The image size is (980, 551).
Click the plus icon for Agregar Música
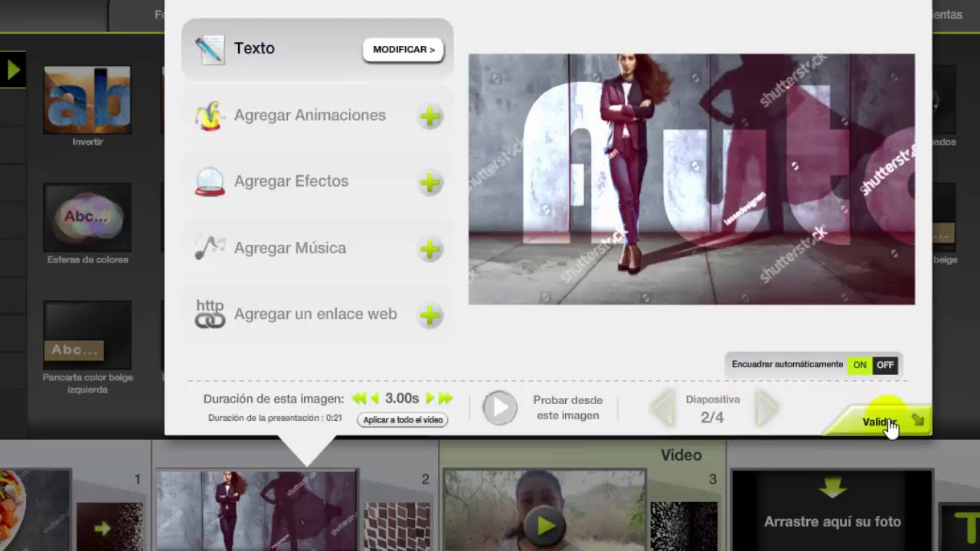point(430,249)
